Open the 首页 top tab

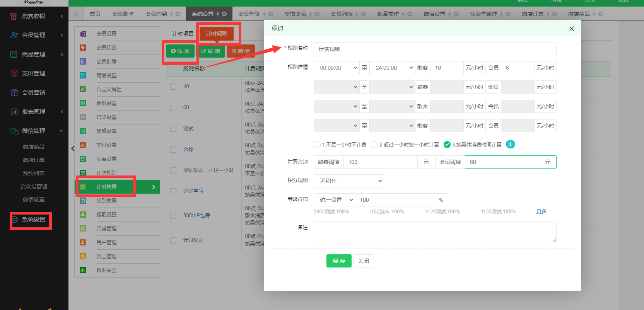click(x=95, y=14)
